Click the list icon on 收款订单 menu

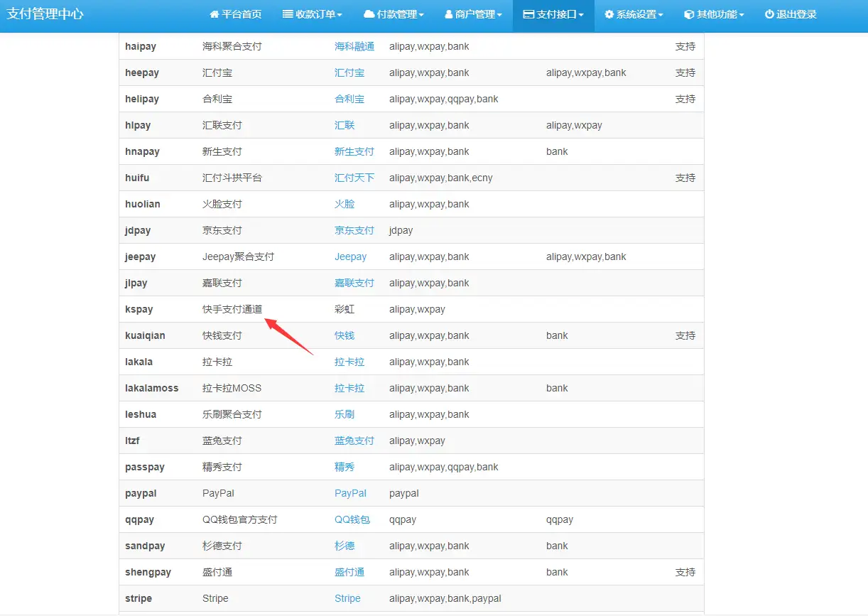pos(286,14)
